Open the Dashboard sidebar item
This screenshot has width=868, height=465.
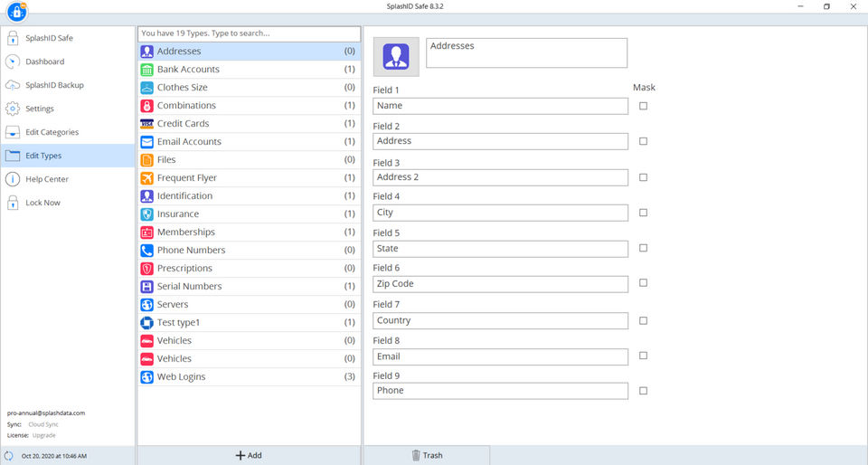[x=68, y=62]
